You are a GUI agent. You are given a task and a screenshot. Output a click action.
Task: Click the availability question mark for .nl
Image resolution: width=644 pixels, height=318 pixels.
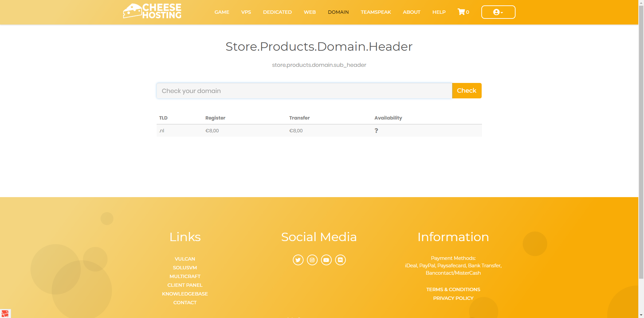coord(376,131)
